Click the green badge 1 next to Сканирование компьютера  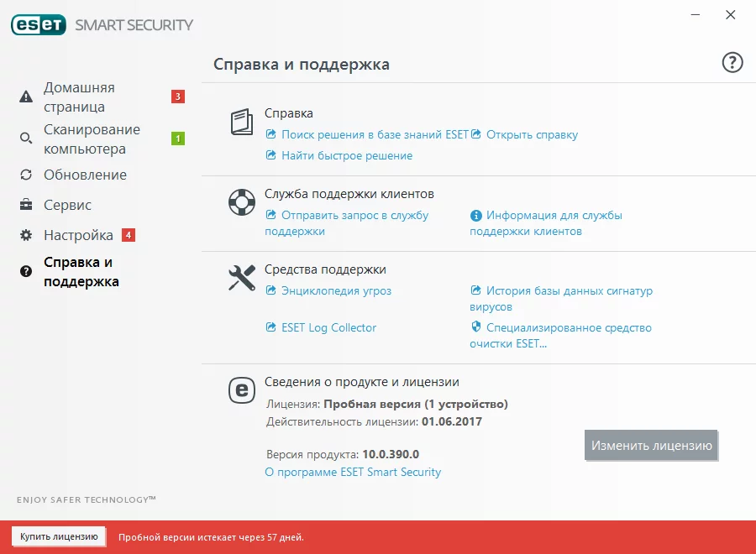coord(178,138)
